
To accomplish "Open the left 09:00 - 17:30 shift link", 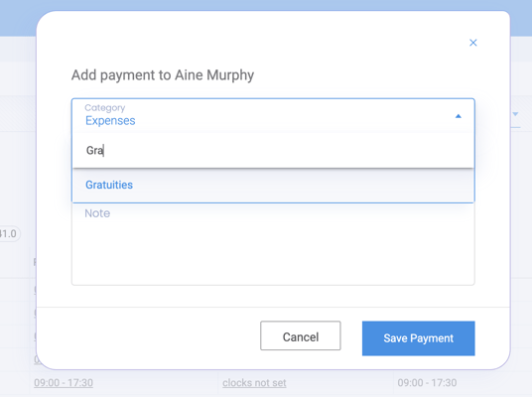I will 64,383.
